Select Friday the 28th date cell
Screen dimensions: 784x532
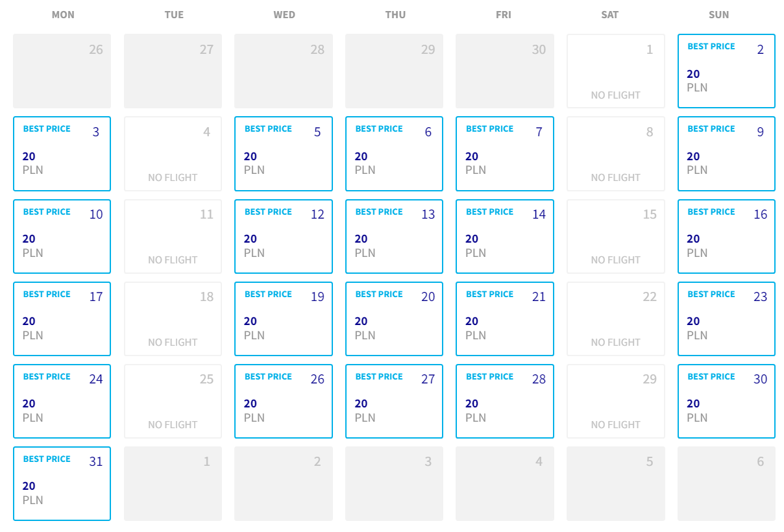505,401
